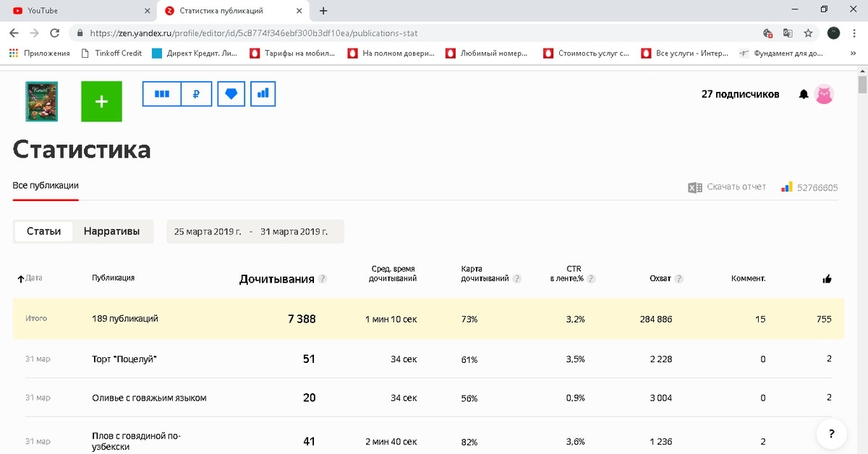868x454 pixels.
Task: Download report via Скачать отчет link
Action: pyautogui.click(x=736, y=187)
